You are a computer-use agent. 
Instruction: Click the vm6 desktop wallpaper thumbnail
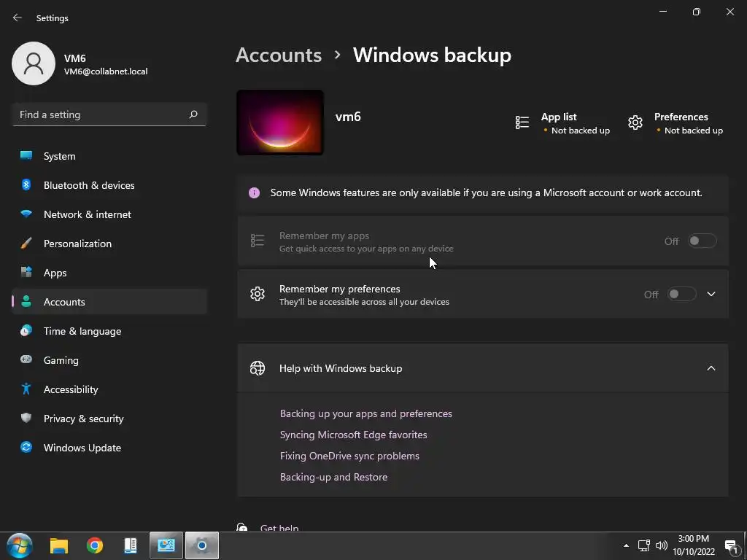pos(280,122)
